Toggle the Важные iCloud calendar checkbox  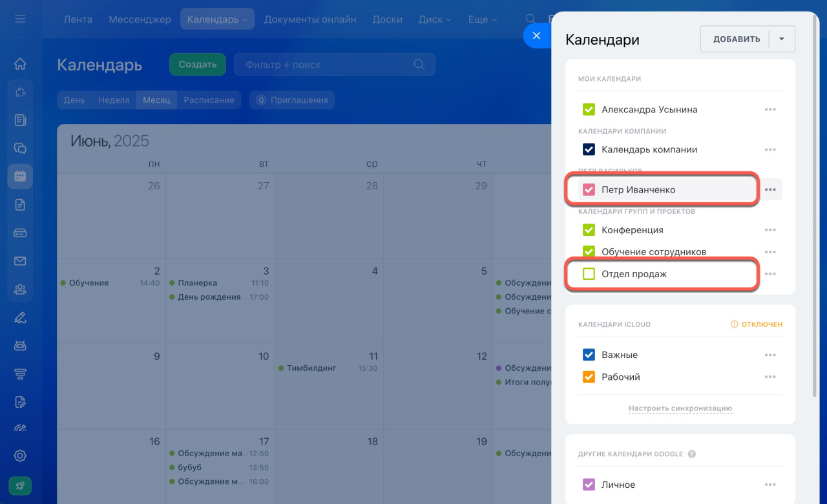589,355
